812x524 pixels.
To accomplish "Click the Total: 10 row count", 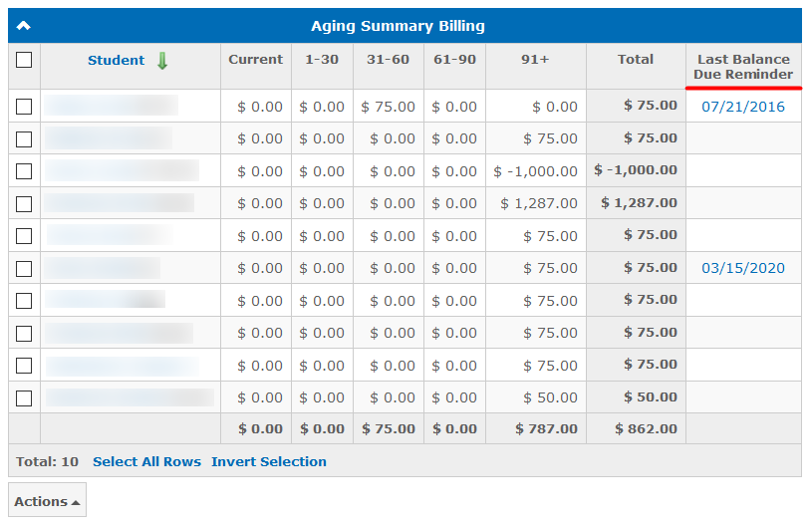I will pos(47,461).
